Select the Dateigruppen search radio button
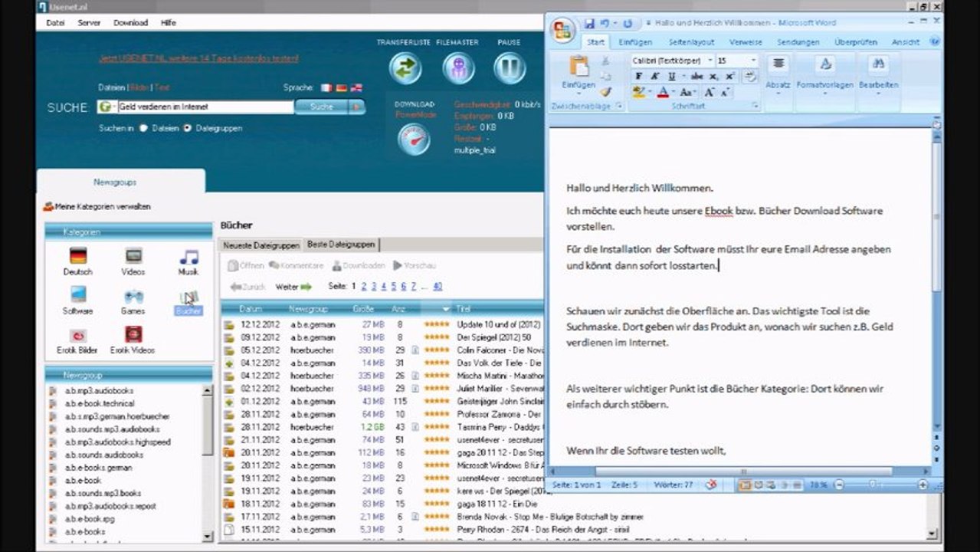This screenshot has height=552, width=980. 188,128
